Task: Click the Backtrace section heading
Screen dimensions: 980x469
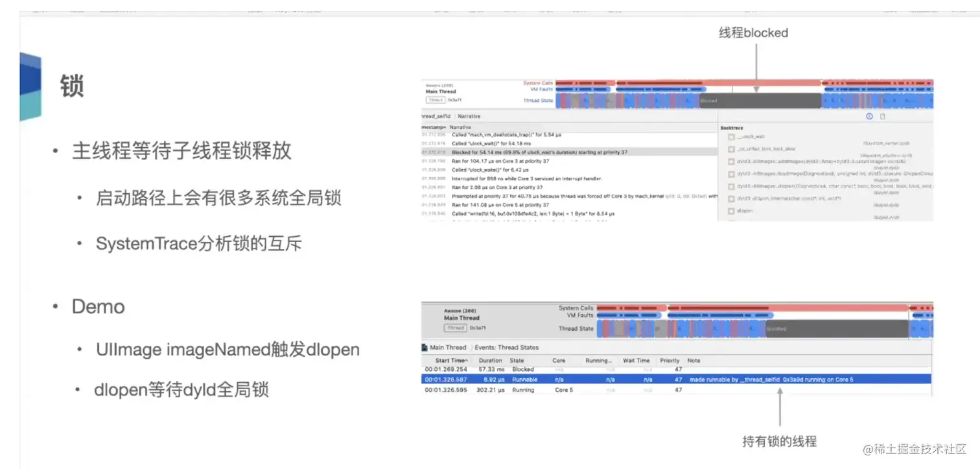Action: (x=732, y=128)
